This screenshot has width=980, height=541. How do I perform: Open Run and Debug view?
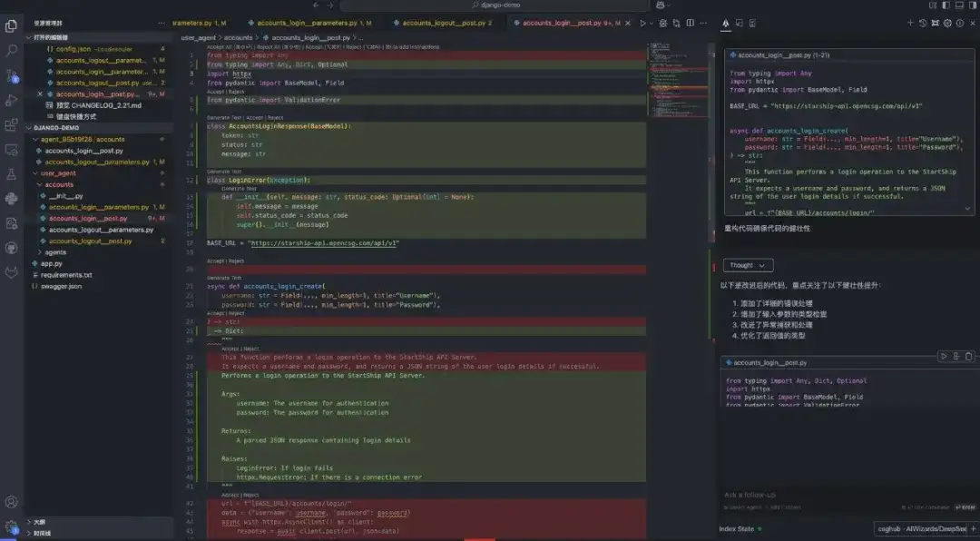pyautogui.click(x=11, y=100)
